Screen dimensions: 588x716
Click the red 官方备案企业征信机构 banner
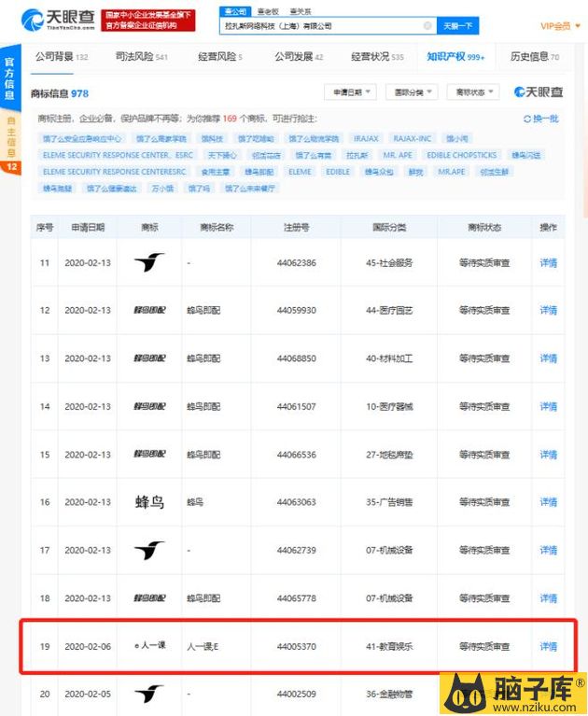coord(147,21)
